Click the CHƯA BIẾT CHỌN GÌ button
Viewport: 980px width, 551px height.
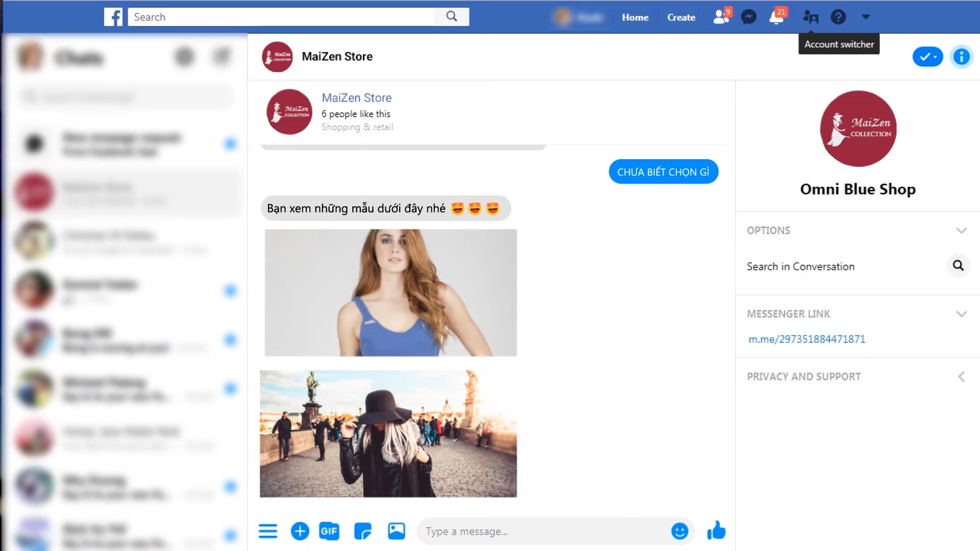pyautogui.click(x=663, y=171)
